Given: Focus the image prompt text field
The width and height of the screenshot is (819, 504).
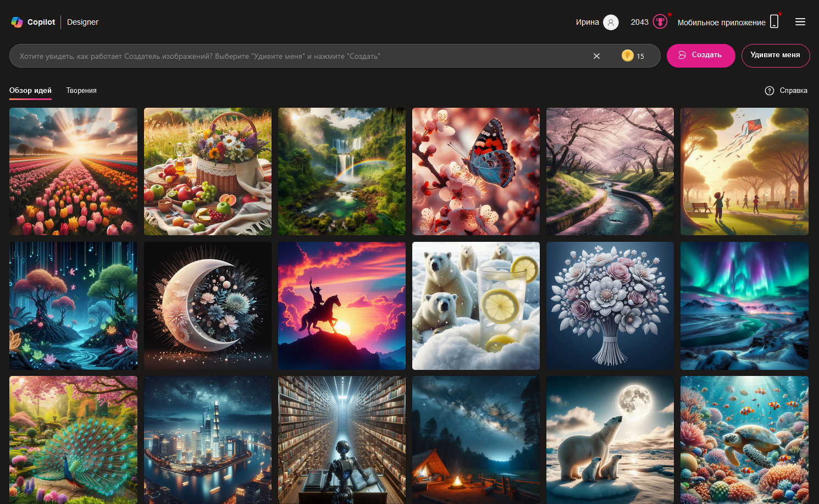Looking at the screenshot, I should (297, 56).
